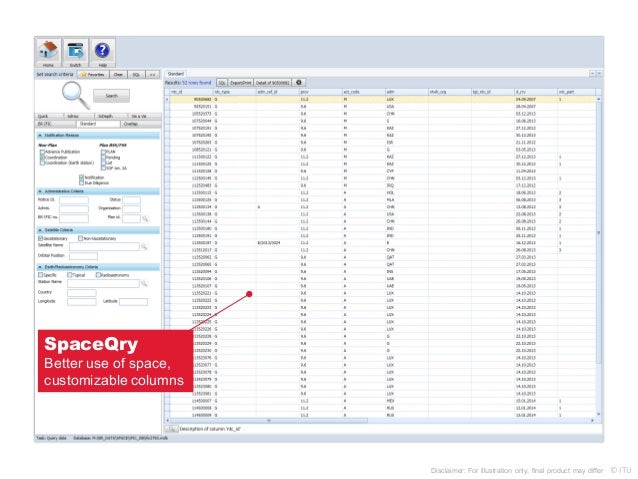This screenshot has width=638, height=479.
Task: Open Detail of selected notice button
Action: 273,83
